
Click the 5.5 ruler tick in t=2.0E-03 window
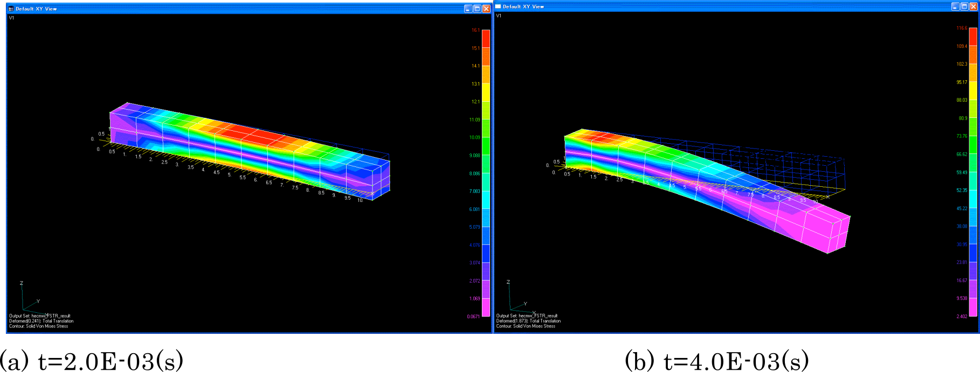click(243, 177)
